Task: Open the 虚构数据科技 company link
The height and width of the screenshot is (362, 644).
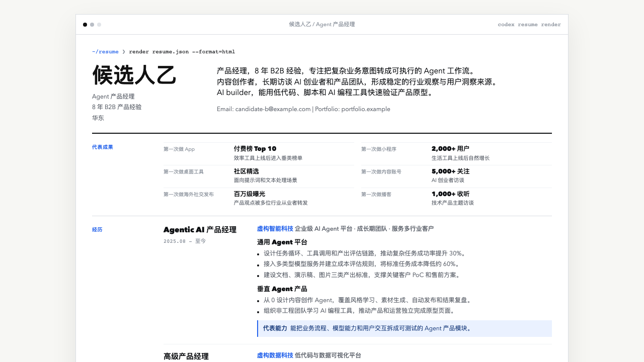Action: tap(275, 355)
